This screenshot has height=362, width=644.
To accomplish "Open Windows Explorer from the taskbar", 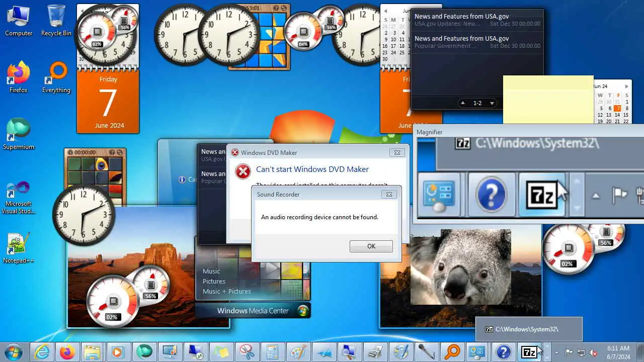I will click(x=93, y=352).
